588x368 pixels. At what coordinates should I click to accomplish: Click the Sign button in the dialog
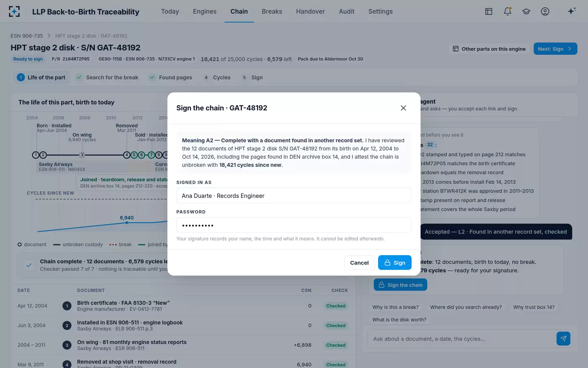(395, 263)
